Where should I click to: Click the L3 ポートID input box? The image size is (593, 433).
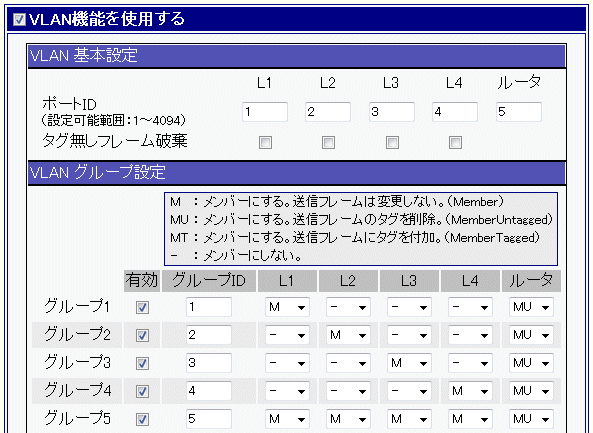392,112
